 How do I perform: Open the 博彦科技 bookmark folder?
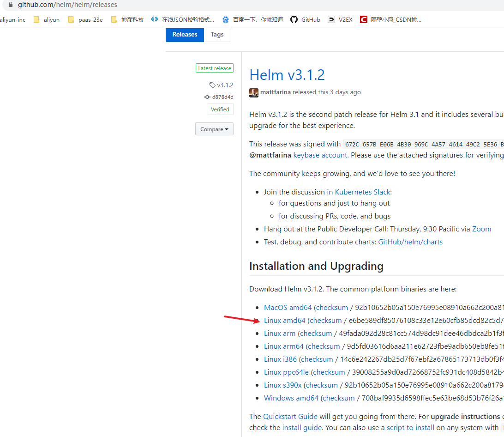point(127,19)
